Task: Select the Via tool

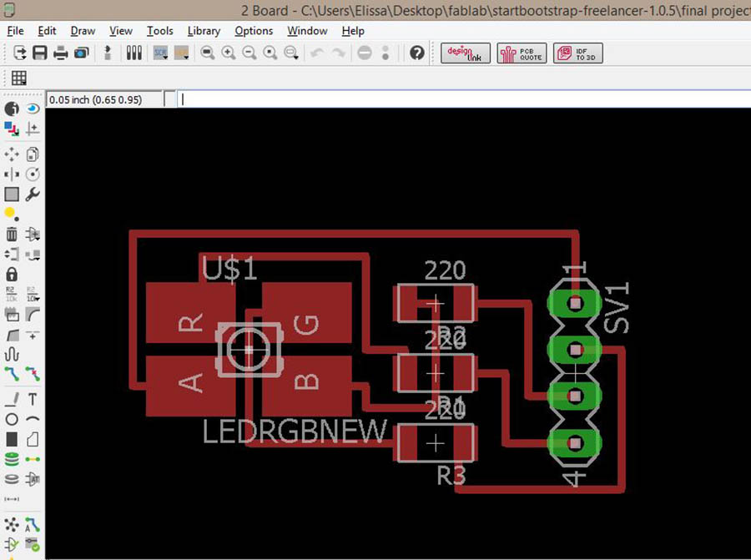Action: [x=12, y=459]
